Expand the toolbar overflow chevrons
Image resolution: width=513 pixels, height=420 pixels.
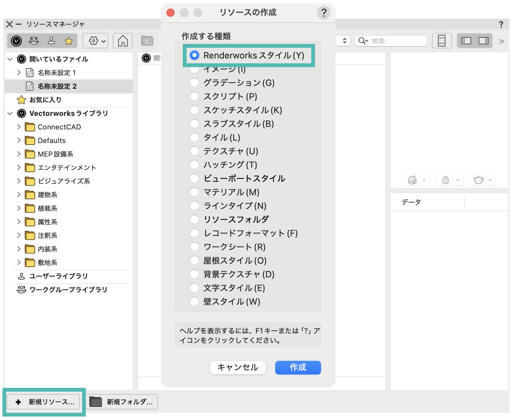click(502, 41)
